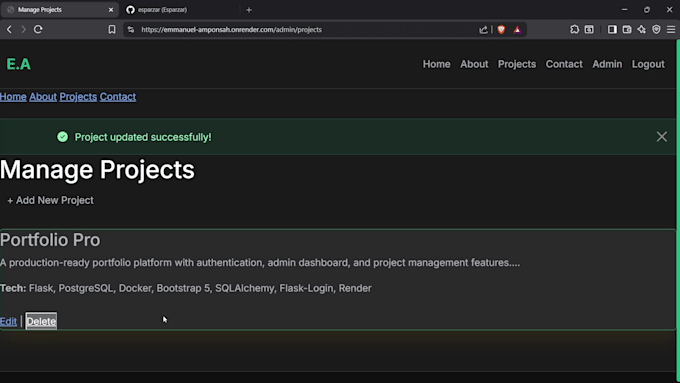Image resolution: width=680 pixels, height=383 pixels.
Task: Click the Brave Rewards triangle icon
Action: tap(517, 29)
